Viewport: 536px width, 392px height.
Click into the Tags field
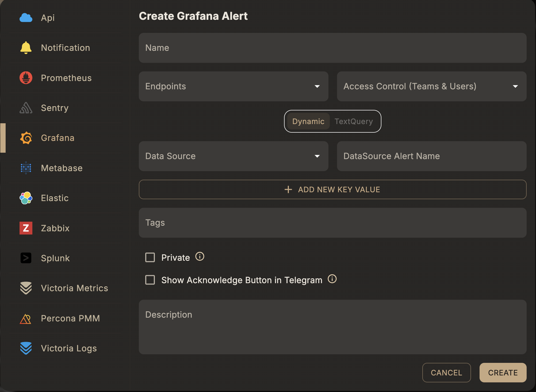click(x=333, y=223)
